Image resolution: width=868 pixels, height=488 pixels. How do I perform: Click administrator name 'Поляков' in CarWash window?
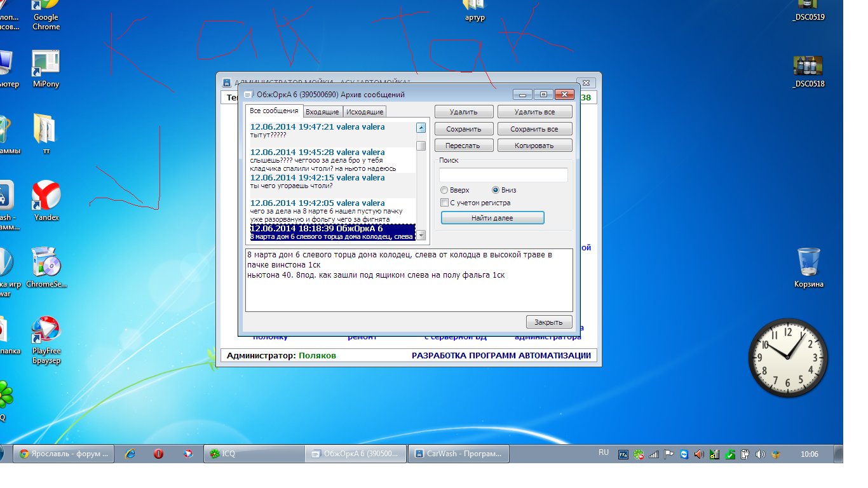tap(317, 355)
